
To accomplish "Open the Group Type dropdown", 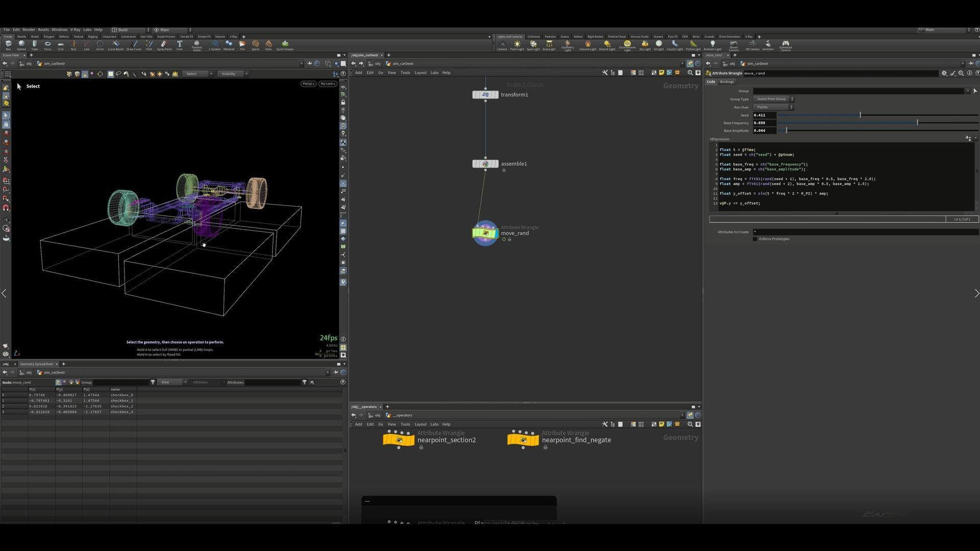I will coord(773,99).
